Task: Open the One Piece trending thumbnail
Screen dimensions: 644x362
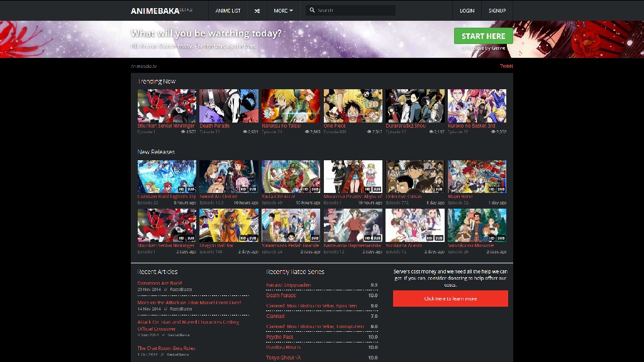Action: click(x=353, y=106)
